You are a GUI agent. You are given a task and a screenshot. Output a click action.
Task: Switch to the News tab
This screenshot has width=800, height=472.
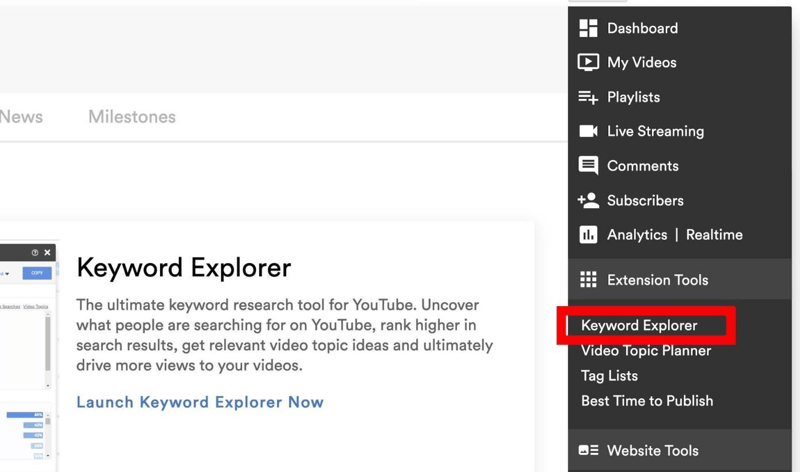point(21,117)
